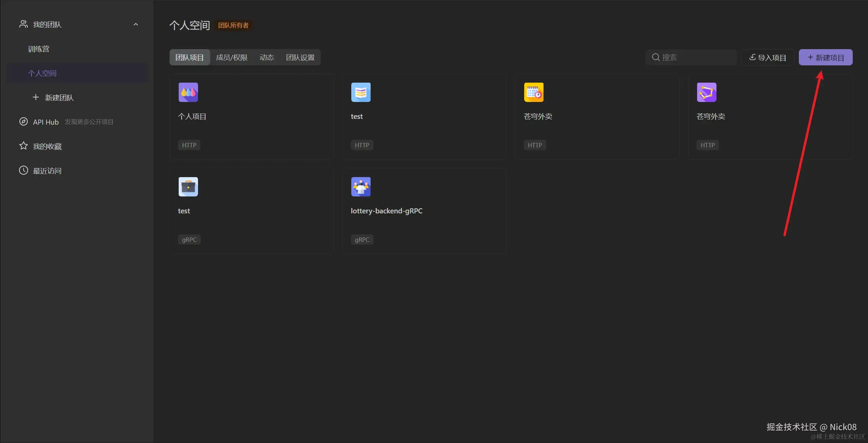The image size is (868, 443).
Task: Click the star 我的收藏 icon
Action: 23,146
